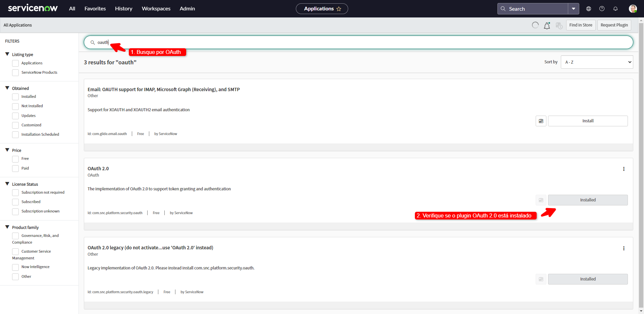Open the OAuth 2.0 legacy plugin title
The width and height of the screenshot is (644, 314).
[x=150, y=248]
